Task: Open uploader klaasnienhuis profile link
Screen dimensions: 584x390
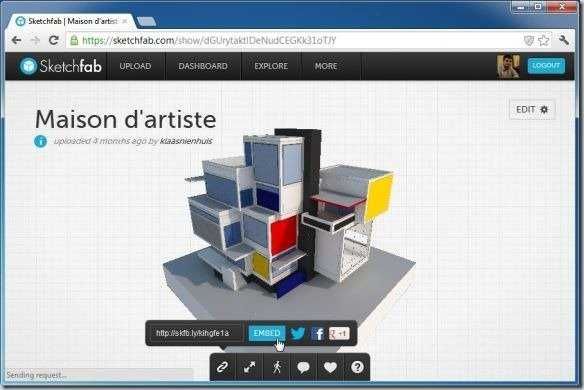Action: point(186,141)
